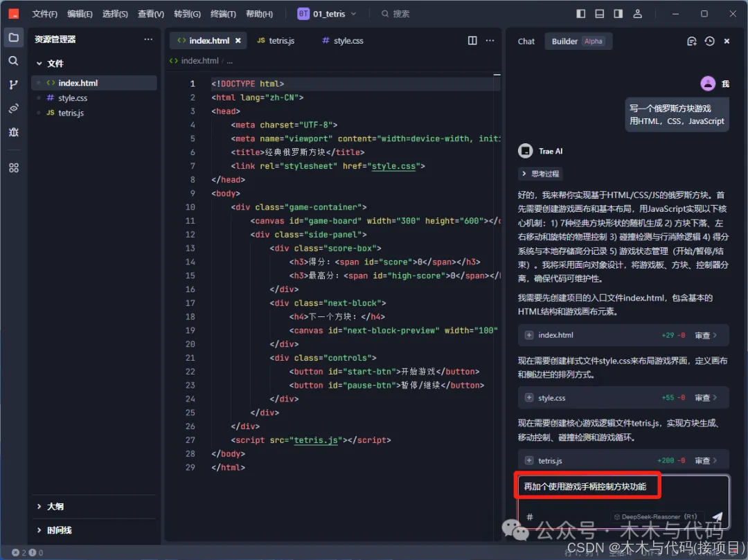Select the Builder Alpha tab
Screen dimensions: 748x560
point(578,42)
